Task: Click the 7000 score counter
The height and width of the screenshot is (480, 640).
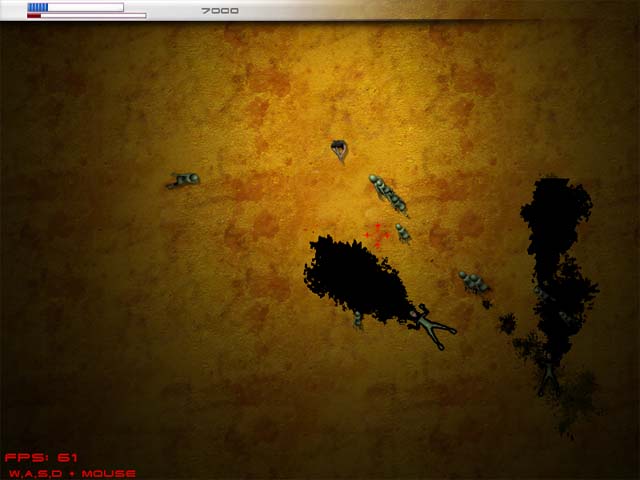Action: point(220,11)
